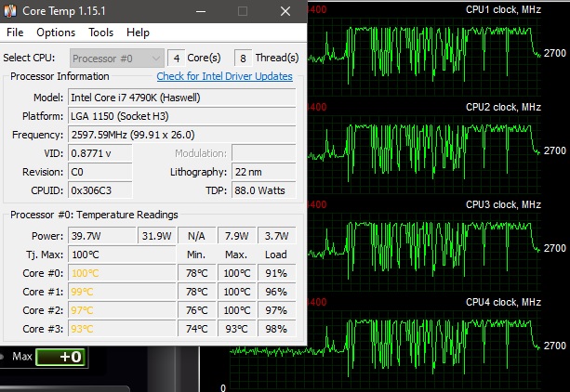Click Check for Intel Driver Updates link
Viewport: 570px width, 392px height.
pos(224,76)
